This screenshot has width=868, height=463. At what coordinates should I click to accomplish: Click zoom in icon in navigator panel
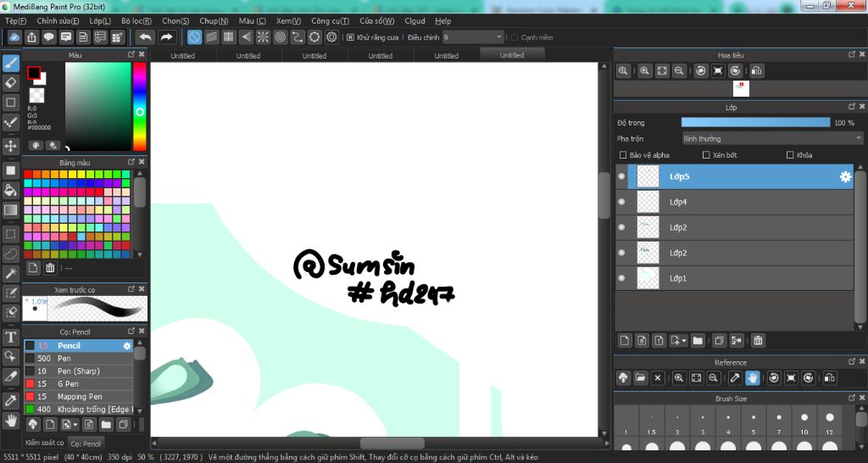[x=645, y=70]
